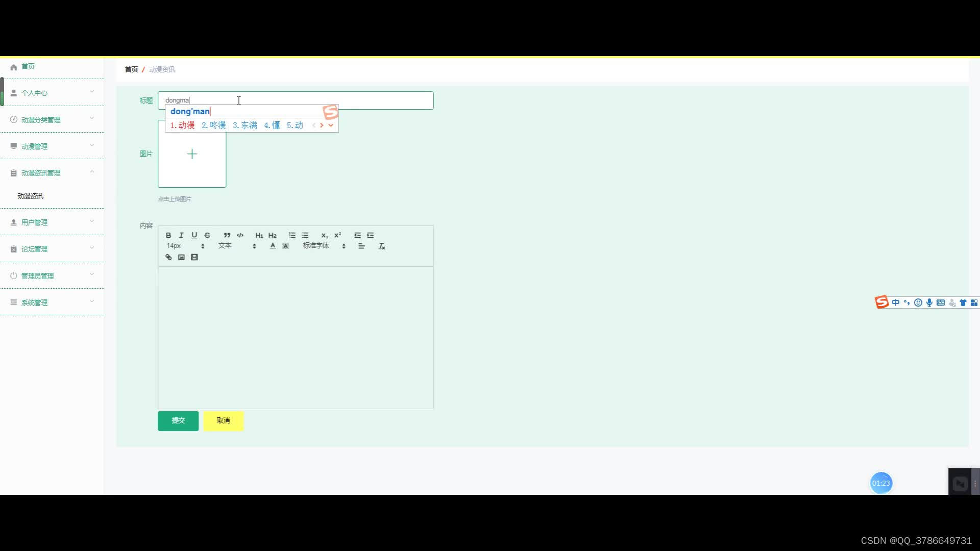Open the 标准字体 font family dropdown

pyautogui.click(x=325, y=246)
